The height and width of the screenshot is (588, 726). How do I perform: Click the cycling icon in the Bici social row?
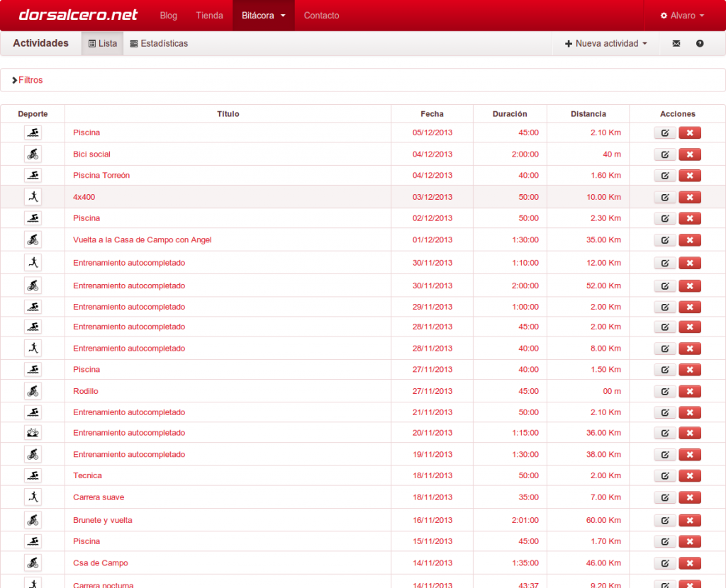click(x=33, y=154)
